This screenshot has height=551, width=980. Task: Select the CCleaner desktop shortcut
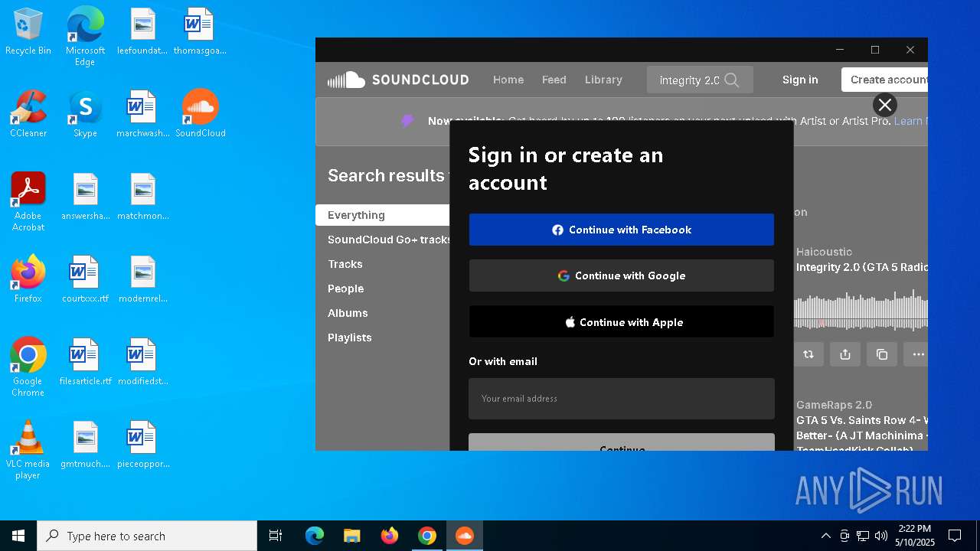28,114
